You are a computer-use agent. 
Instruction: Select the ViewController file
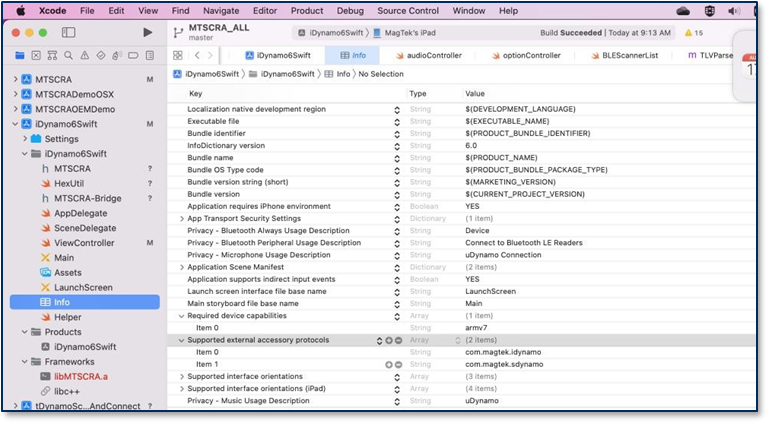click(x=84, y=243)
